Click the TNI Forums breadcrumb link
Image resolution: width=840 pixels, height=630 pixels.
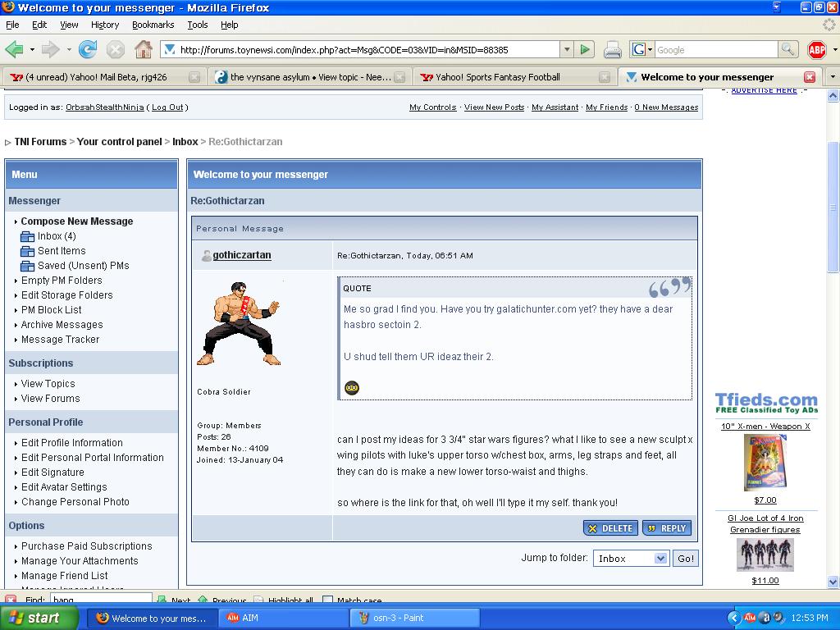[40, 142]
